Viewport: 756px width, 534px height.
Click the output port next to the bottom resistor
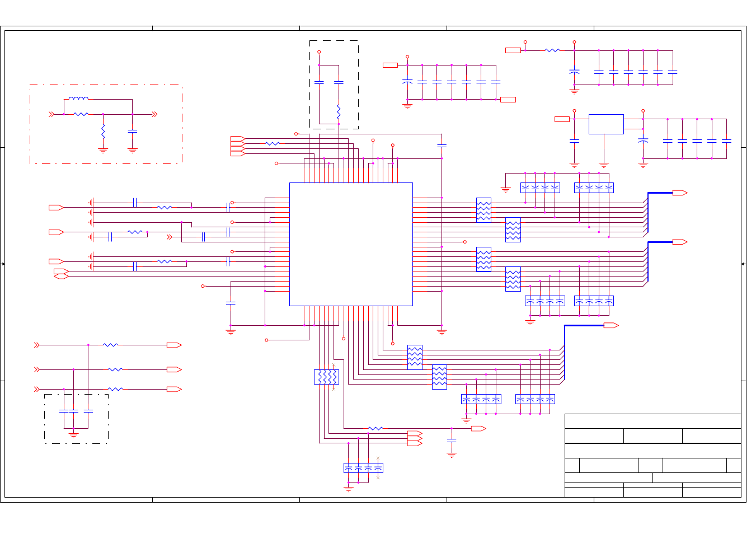pyautogui.click(x=478, y=429)
